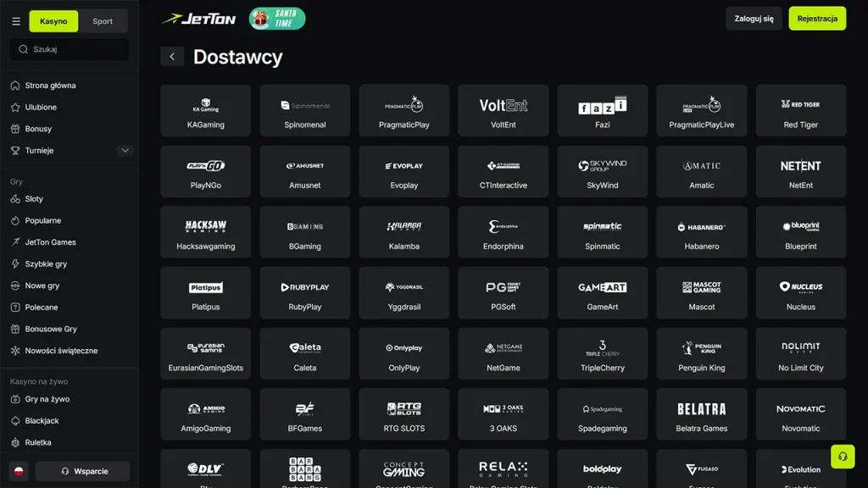This screenshot has width=868, height=488.
Task: Select the NetEnt provider tile
Action: coord(800,171)
